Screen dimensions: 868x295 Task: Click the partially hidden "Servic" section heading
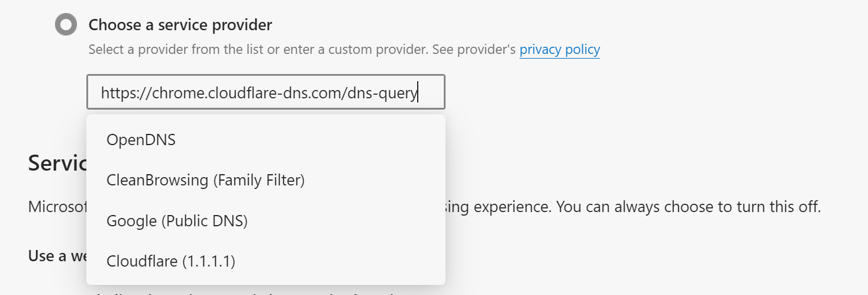[57, 163]
